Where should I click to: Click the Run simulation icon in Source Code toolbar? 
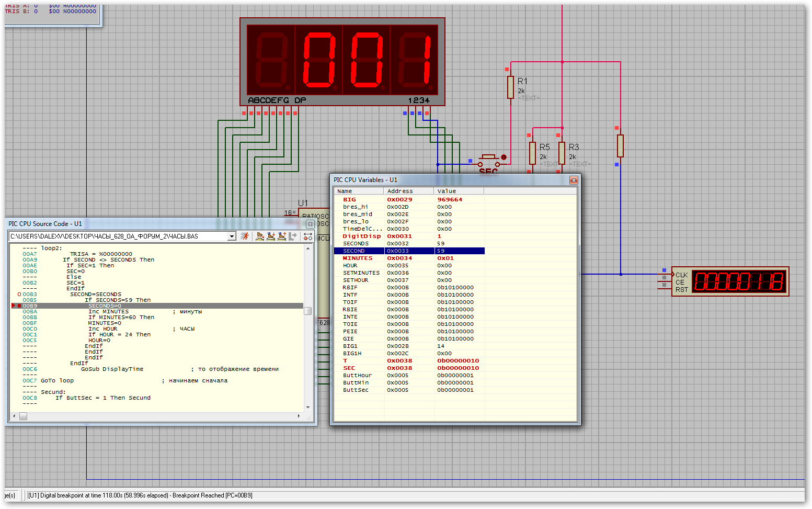click(245, 236)
